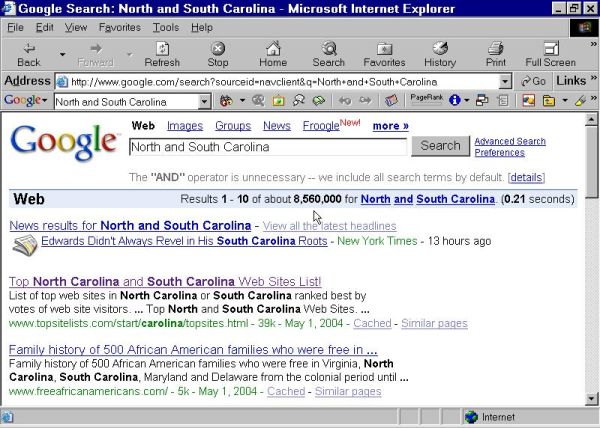Go to Home with the house icon
This screenshot has width=600, height=428.
[x=273, y=49]
